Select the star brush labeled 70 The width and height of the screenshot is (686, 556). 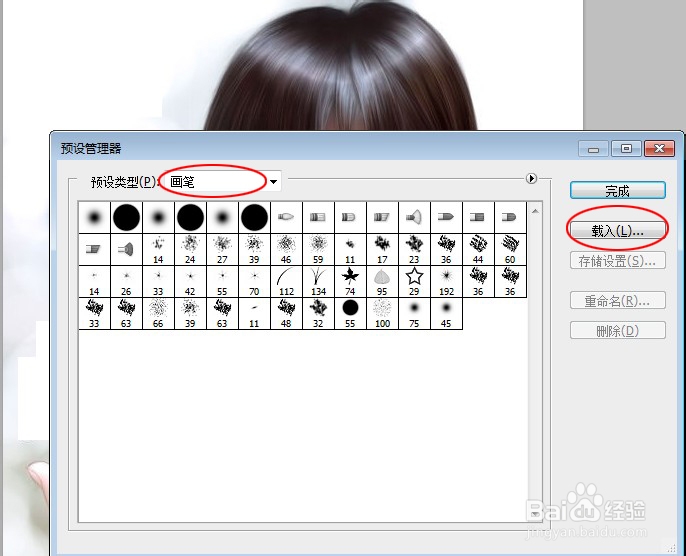click(x=254, y=282)
